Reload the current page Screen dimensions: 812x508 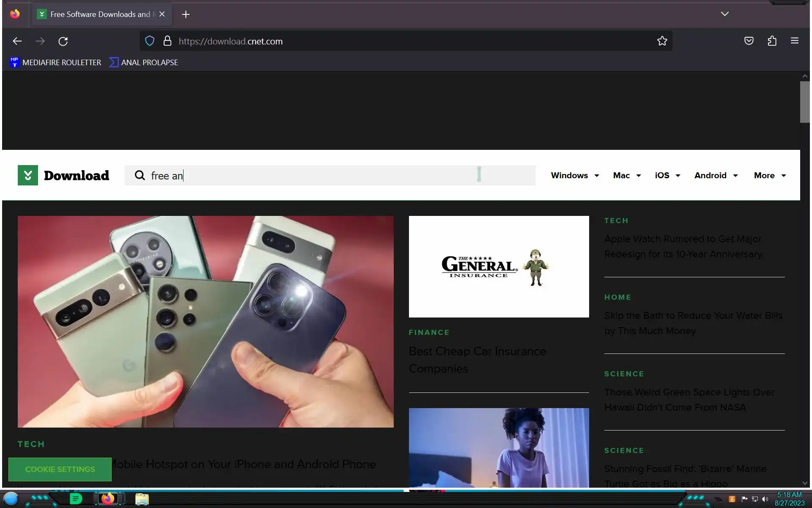tap(63, 41)
